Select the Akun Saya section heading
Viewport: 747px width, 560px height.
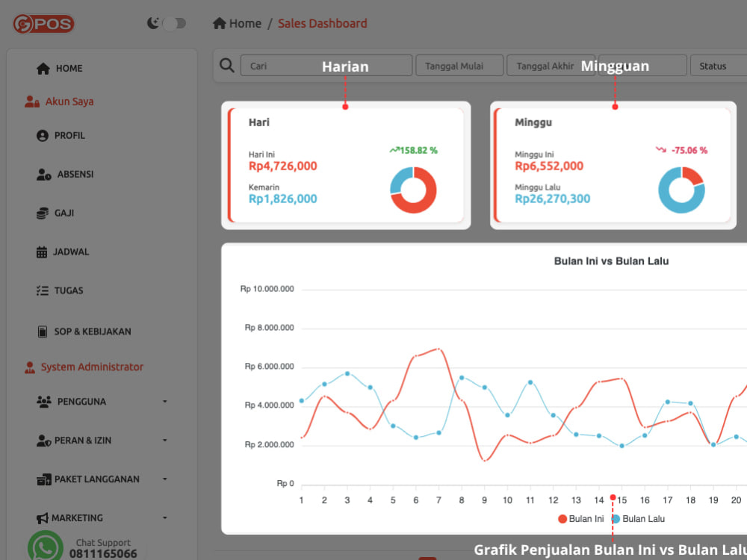pos(69,102)
